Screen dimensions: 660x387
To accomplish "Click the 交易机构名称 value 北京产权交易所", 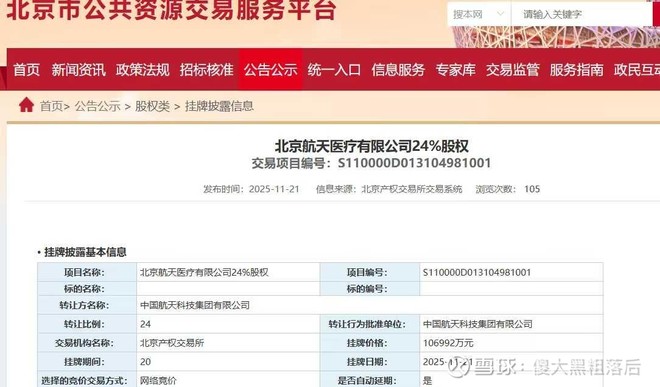I will pos(172,343).
